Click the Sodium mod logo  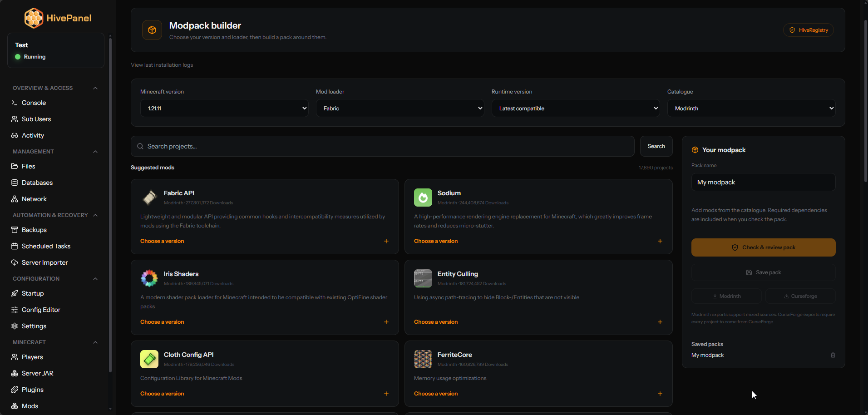tap(423, 198)
